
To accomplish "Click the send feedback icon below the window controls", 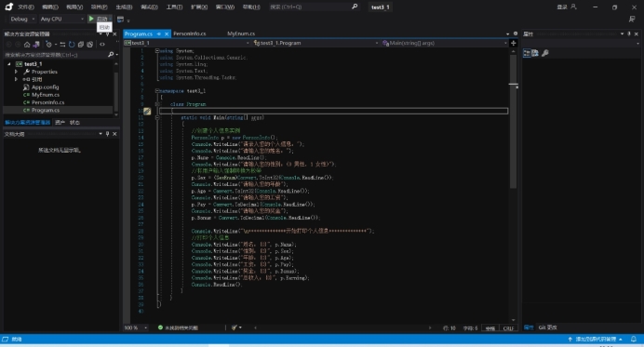I will (632, 20).
